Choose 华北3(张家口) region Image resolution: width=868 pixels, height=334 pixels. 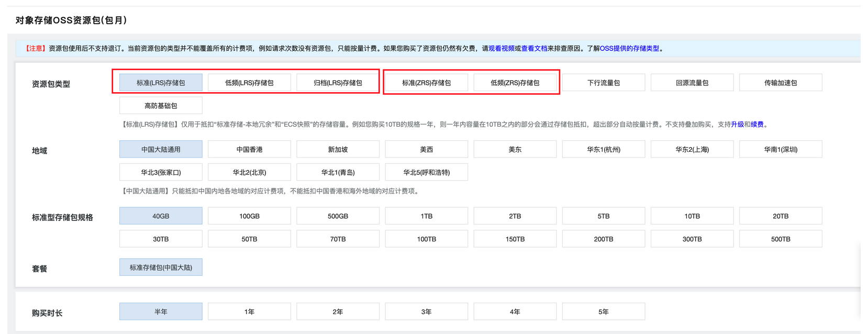tap(161, 172)
